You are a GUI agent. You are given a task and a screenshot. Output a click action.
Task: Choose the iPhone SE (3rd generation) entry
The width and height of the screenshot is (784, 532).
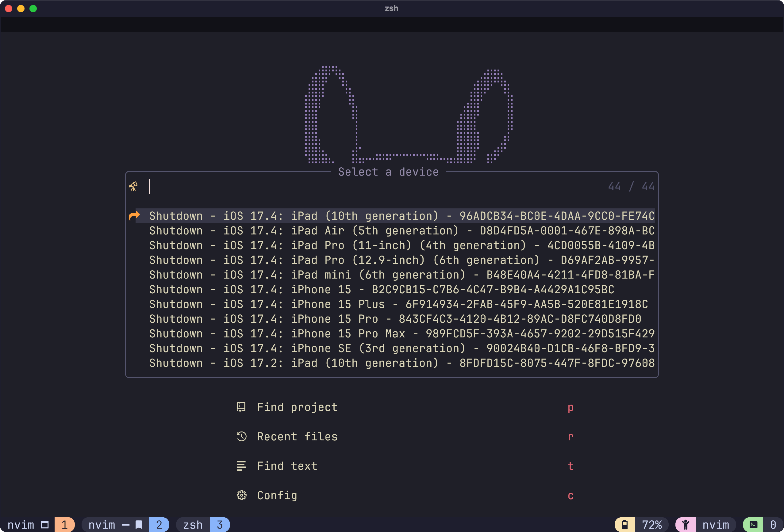point(402,348)
